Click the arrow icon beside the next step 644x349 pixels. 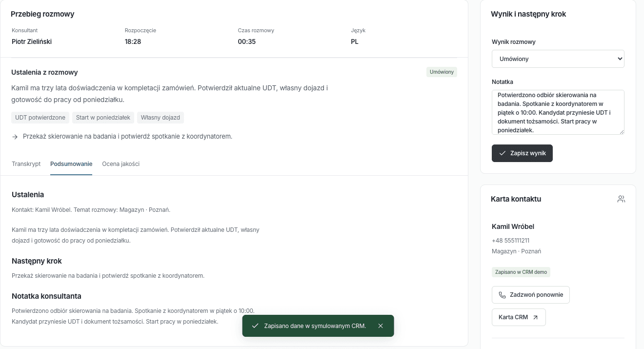tap(15, 137)
